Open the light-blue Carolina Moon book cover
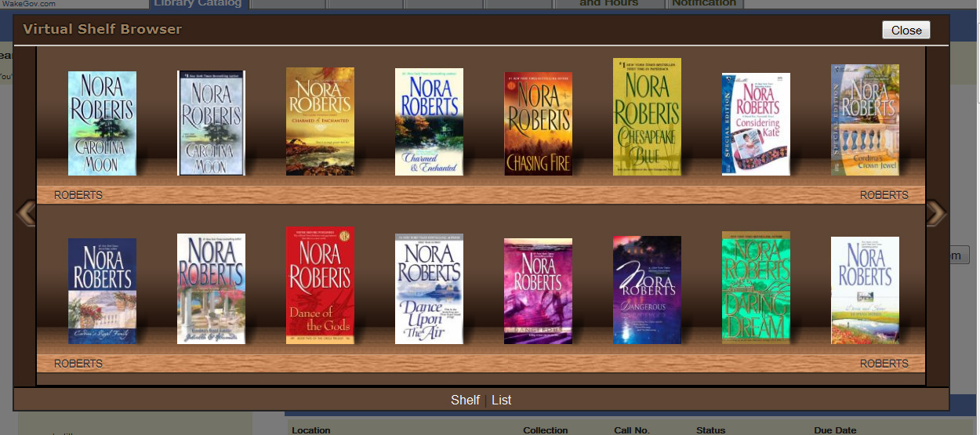The image size is (980, 435). [x=102, y=123]
